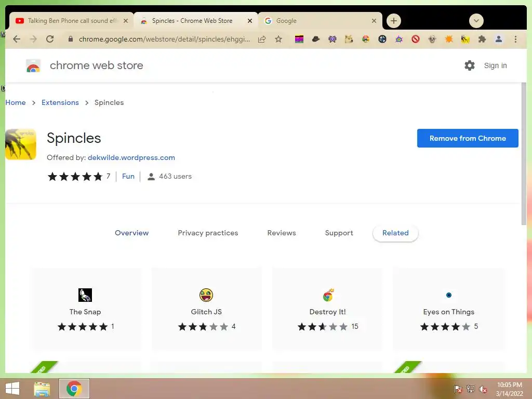Click the '463 users' text
Image resolution: width=532 pixels, height=399 pixels.
tap(176, 177)
